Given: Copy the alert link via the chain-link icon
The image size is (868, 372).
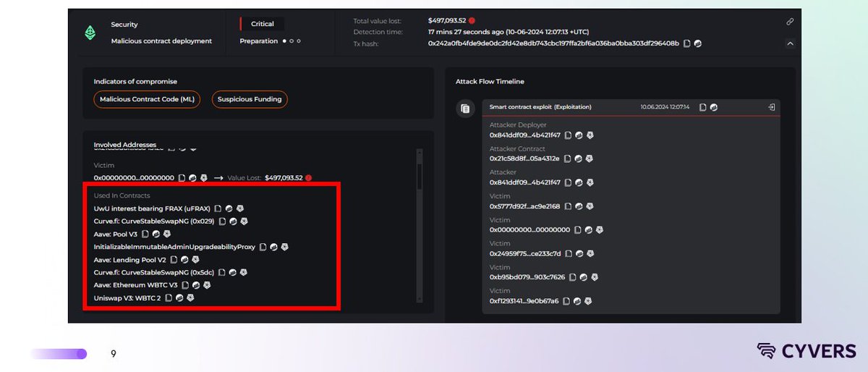Looking at the screenshot, I should click(790, 22).
